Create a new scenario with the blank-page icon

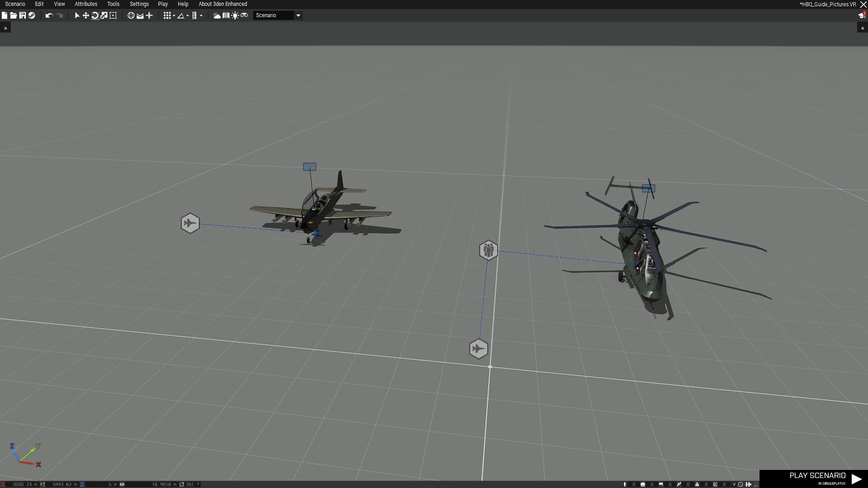click(5, 15)
